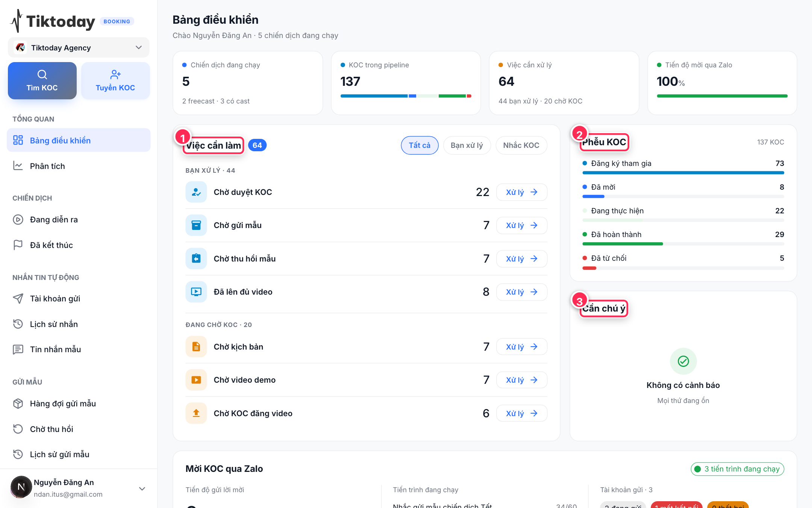Open Đã kết thúc campaigns
This screenshot has width=812, height=508.
[x=79, y=245]
